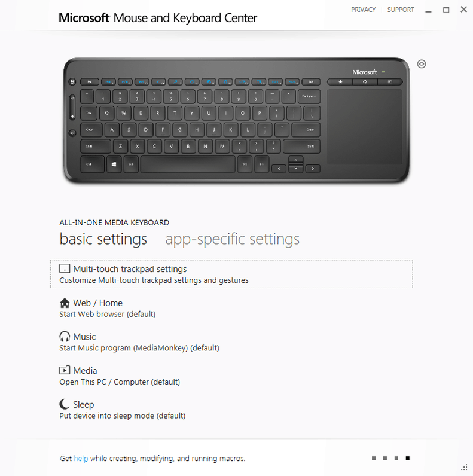The height and width of the screenshot is (476, 473).
Task: Click the Media play icon
Action: (x=65, y=370)
